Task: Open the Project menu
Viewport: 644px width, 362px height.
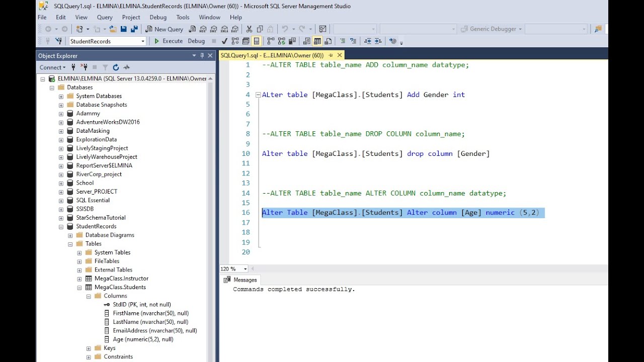Action: point(131,17)
